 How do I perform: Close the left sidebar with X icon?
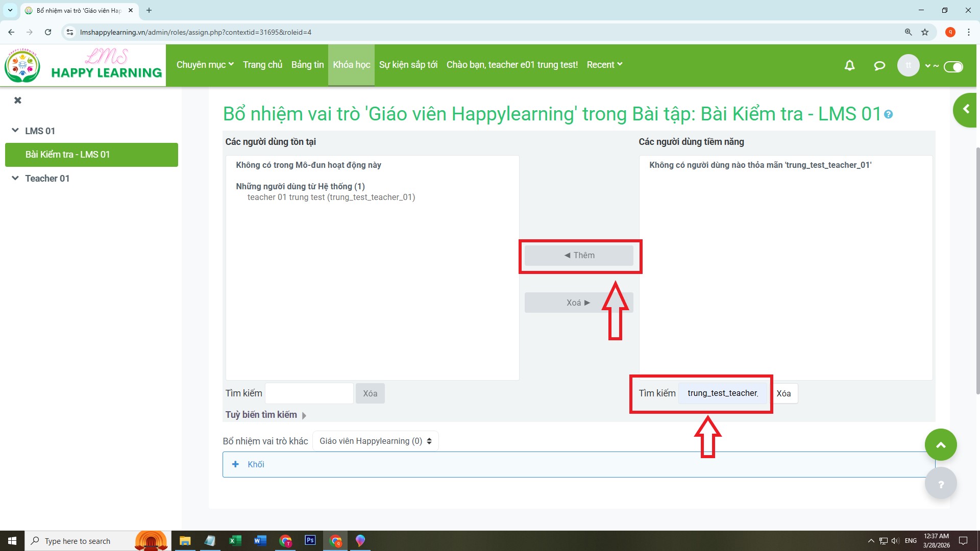tap(18, 100)
